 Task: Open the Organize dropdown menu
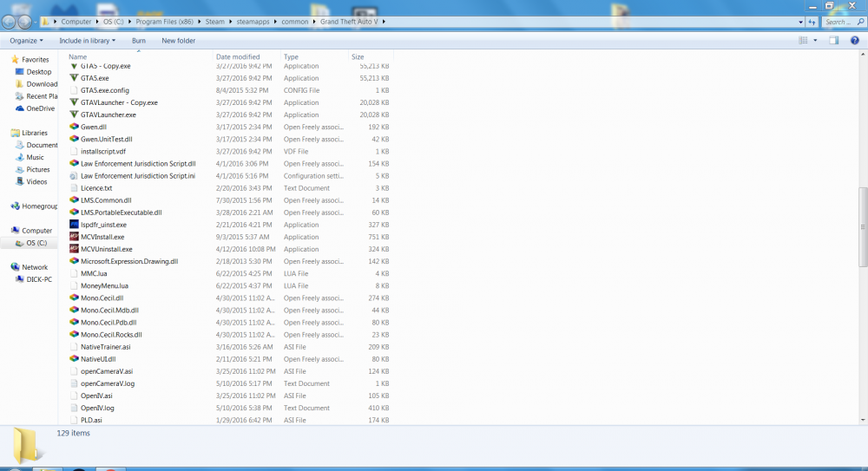[x=26, y=41]
